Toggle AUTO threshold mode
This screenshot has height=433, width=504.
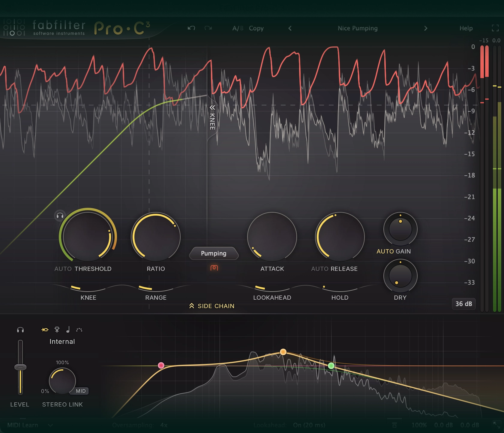[x=63, y=269]
